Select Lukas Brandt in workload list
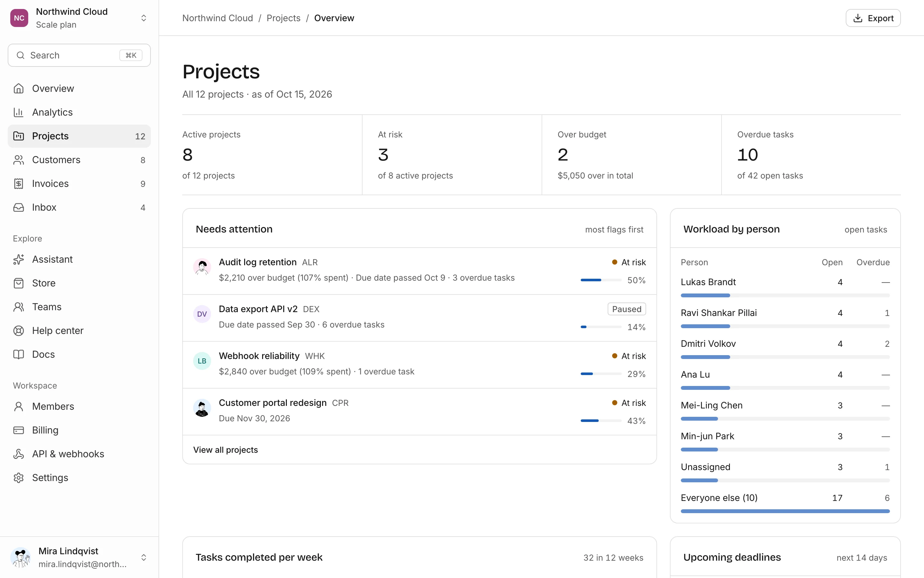 (785, 287)
